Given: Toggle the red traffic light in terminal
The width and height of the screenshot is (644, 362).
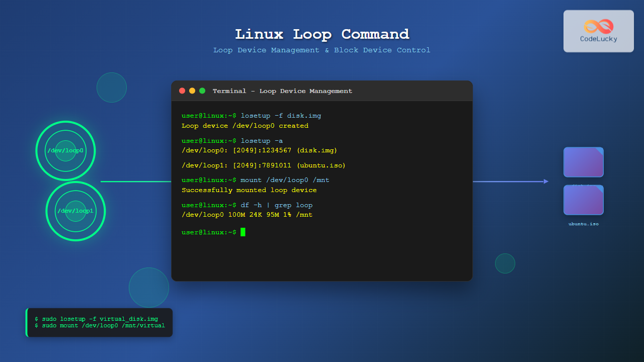Looking at the screenshot, I should (x=182, y=90).
